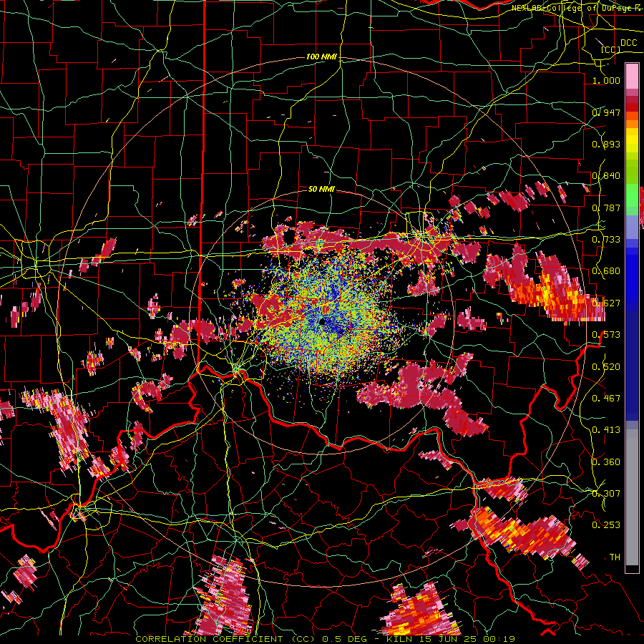Screen dimensions: 644x644
Task: Select the 0.573 legend value
Action: [606, 334]
